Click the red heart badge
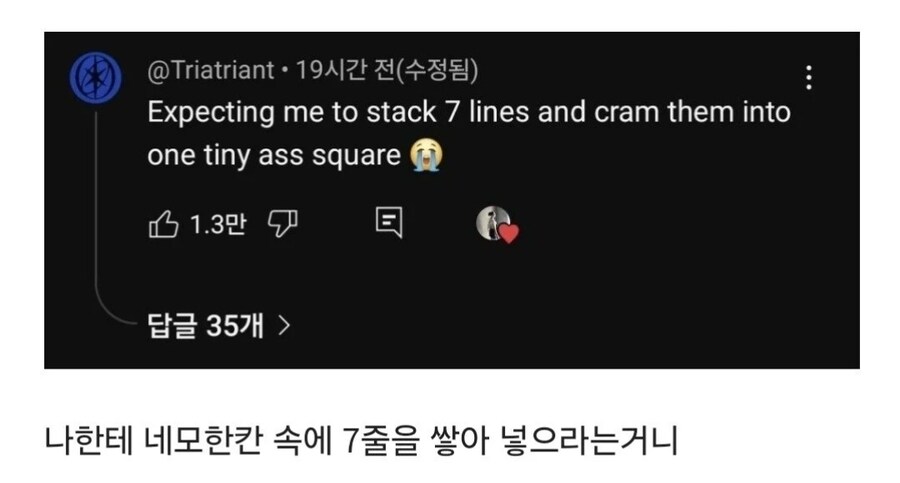Viewport: 900px width, 483px height. [509, 235]
